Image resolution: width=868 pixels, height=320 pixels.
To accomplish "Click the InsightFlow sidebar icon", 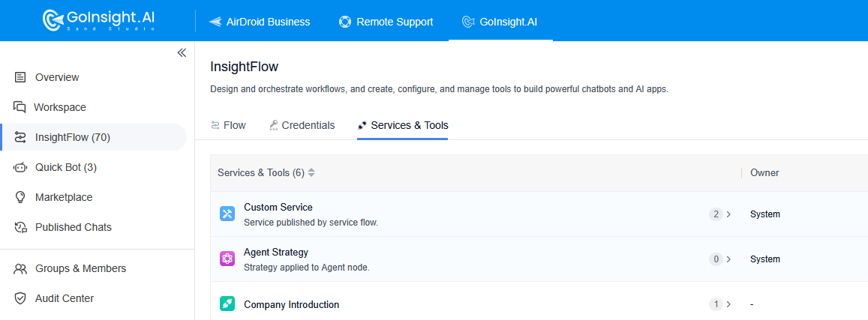I will click(x=20, y=137).
